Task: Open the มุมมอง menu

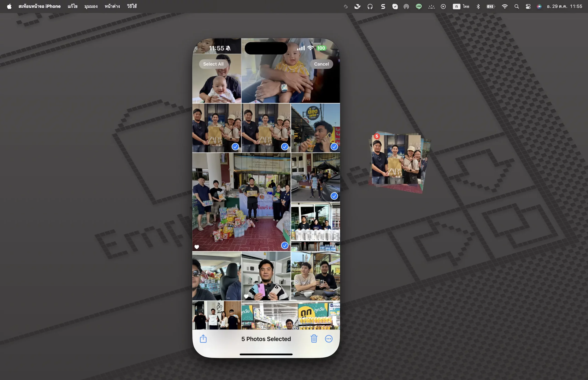Action: (91, 6)
